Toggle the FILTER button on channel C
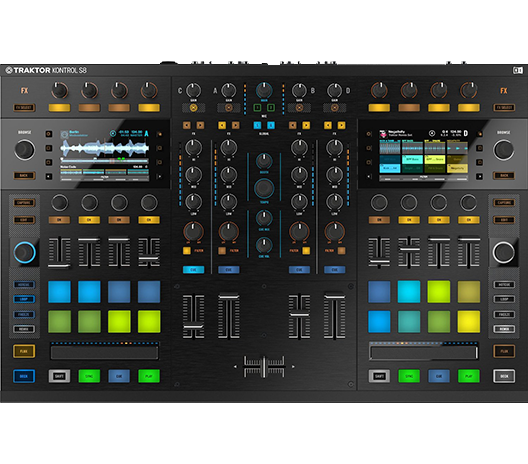Image resolution: width=528 pixels, height=464 pixels. (x=187, y=251)
